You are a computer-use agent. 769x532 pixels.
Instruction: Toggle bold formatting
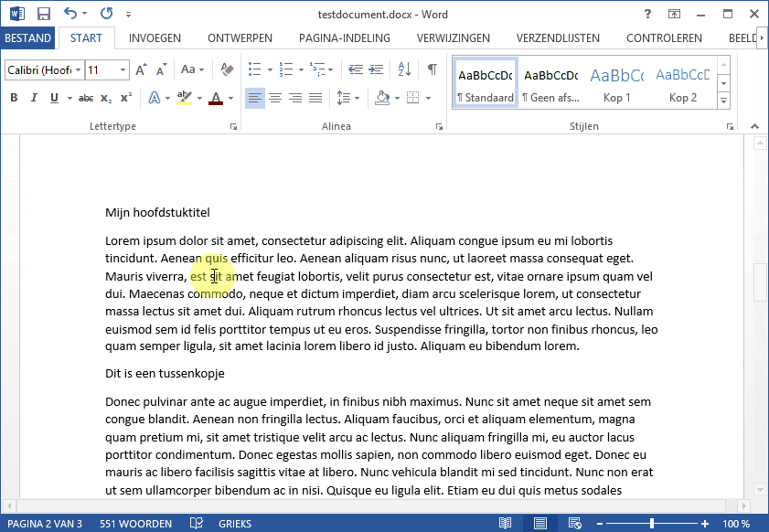point(14,98)
